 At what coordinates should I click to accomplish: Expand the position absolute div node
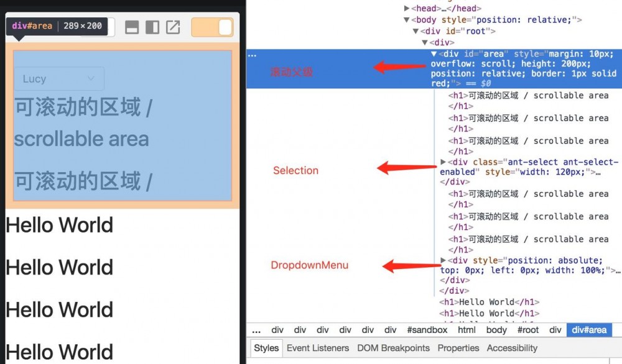(443, 260)
